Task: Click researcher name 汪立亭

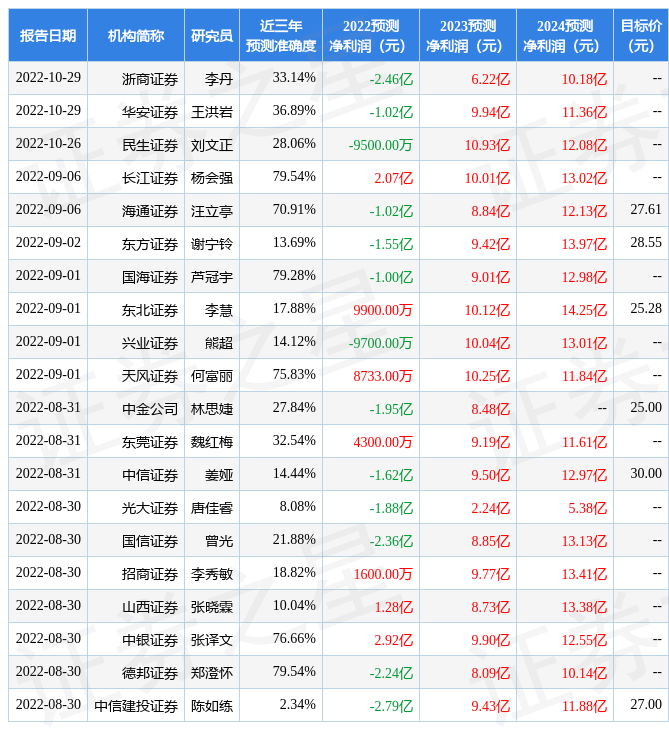Action: (212, 211)
